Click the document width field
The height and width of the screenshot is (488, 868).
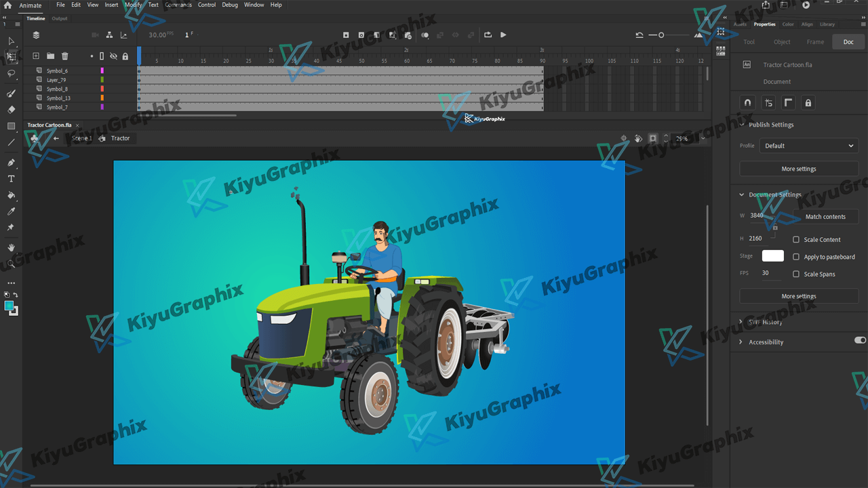tap(758, 216)
